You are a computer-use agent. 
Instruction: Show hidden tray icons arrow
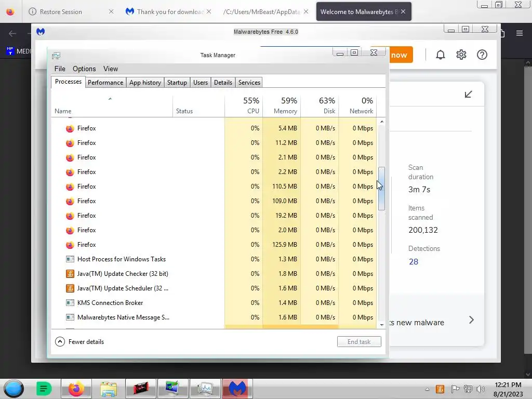point(427,389)
